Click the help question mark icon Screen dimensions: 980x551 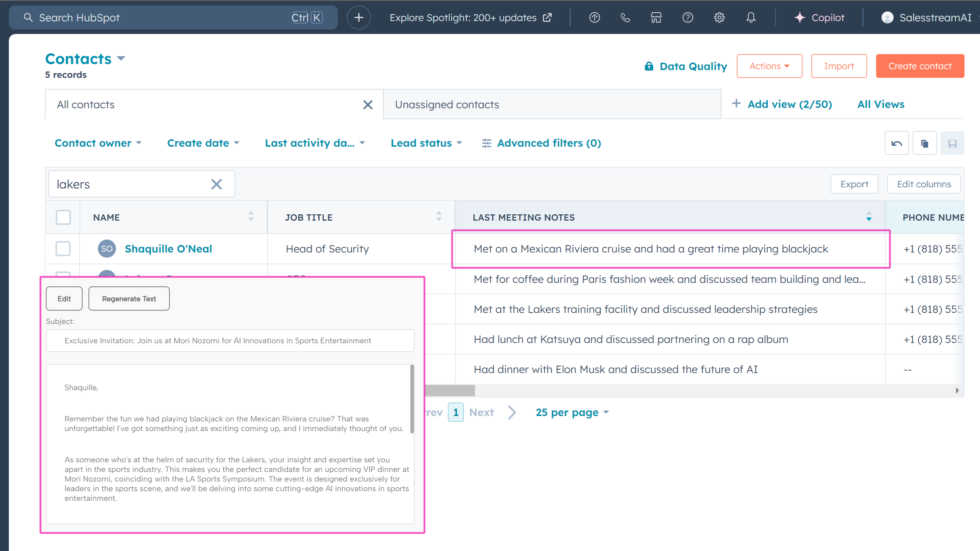(687, 17)
